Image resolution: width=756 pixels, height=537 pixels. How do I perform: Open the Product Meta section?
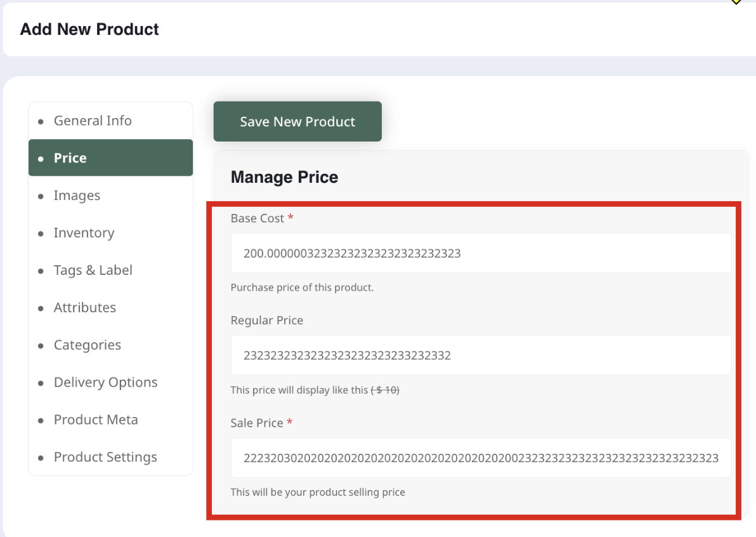pyautogui.click(x=95, y=420)
